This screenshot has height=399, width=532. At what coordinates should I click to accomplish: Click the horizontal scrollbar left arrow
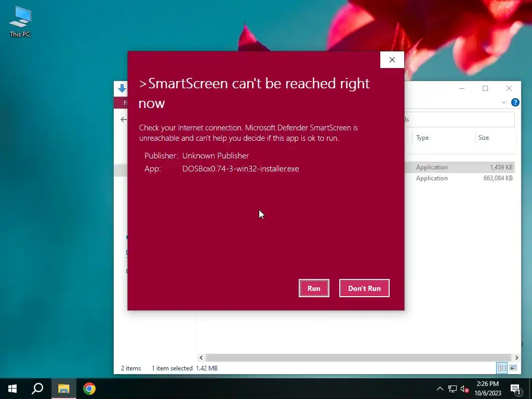(x=201, y=357)
